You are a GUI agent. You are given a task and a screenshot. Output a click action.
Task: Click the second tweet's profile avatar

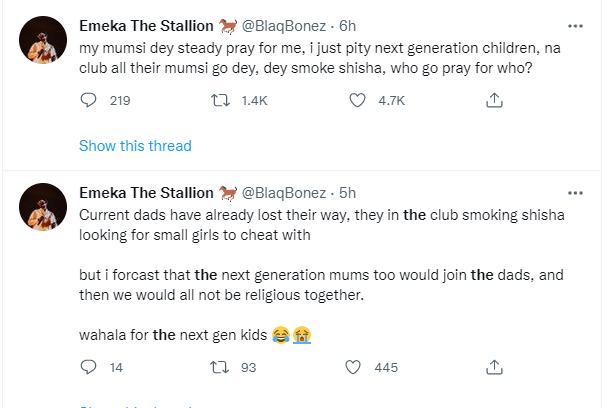(43, 207)
